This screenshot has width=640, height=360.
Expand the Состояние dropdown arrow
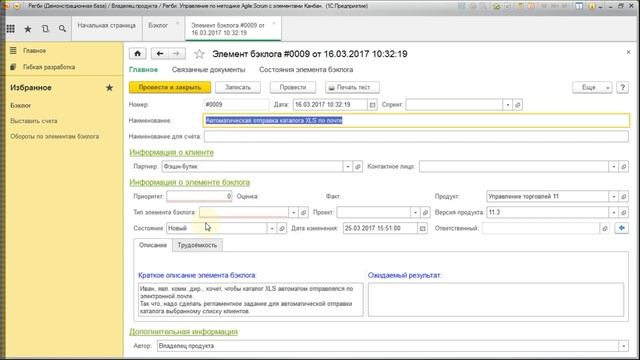[272, 228]
